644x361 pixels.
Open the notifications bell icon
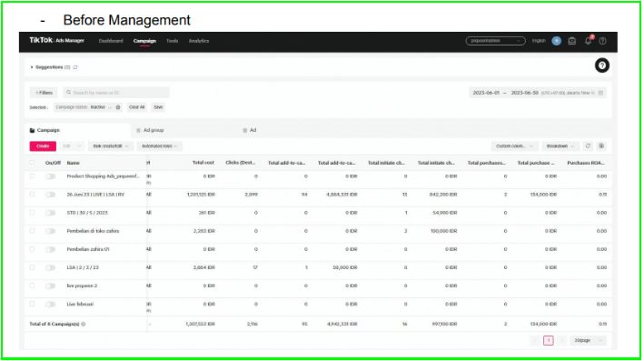[x=589, y=41]
